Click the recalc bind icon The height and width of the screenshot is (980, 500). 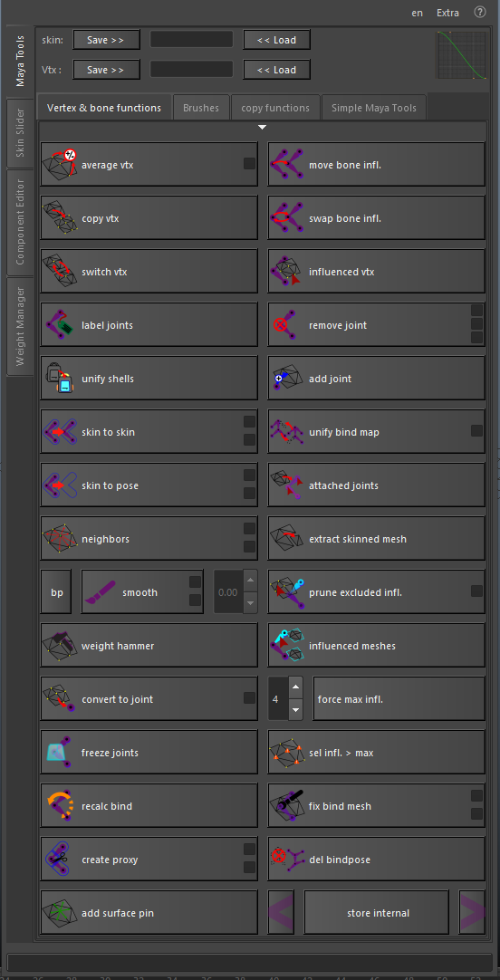point(60,805)
